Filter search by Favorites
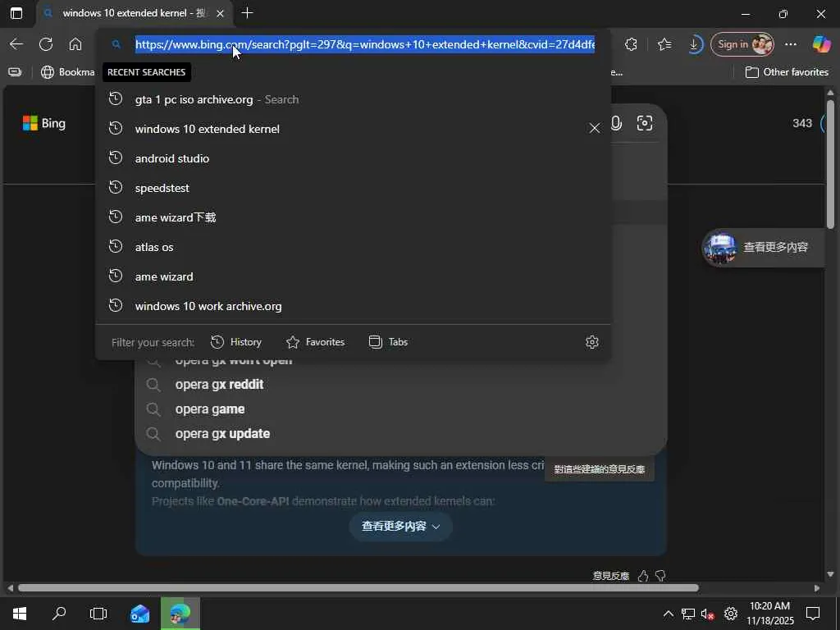This screenshot has height=630, width=840. pos(316,342)
